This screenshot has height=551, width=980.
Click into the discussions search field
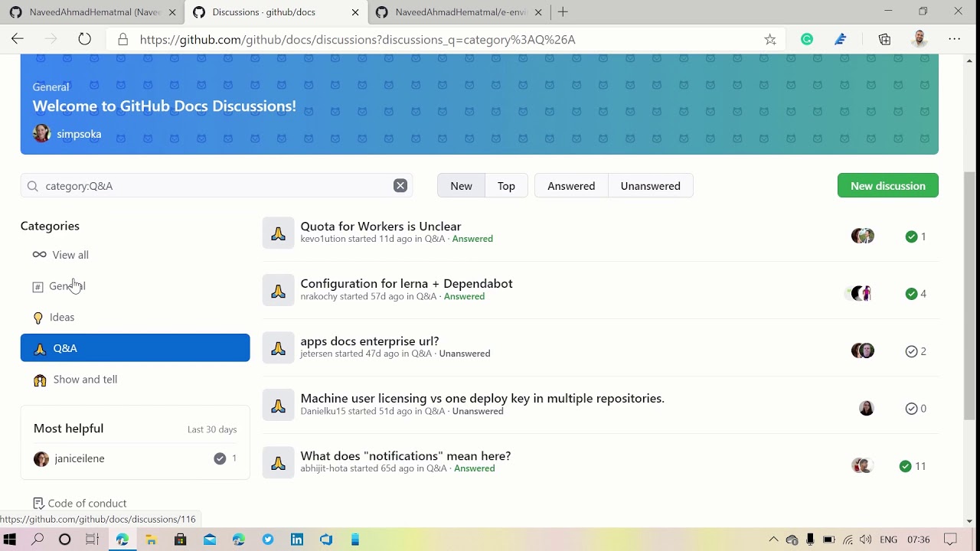pyautogui.click(x=217, y=186)
